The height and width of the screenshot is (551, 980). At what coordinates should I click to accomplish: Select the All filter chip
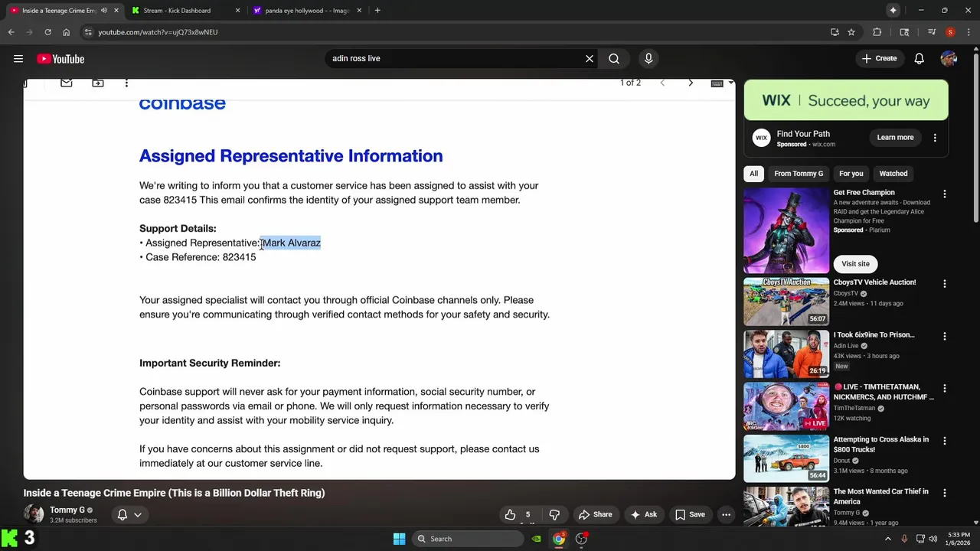tap(754, 174)
